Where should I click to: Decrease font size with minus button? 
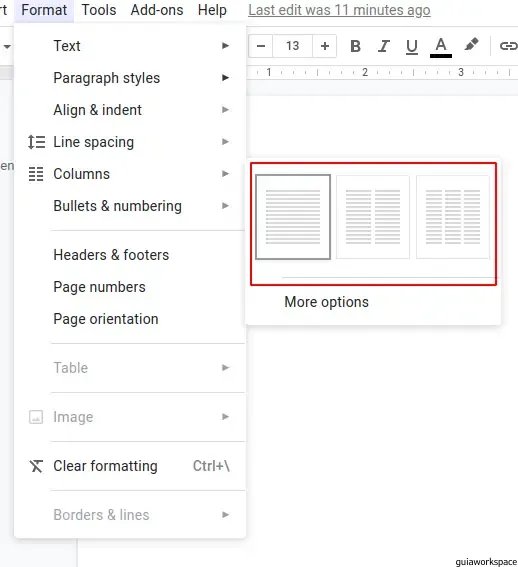[261, 46]
